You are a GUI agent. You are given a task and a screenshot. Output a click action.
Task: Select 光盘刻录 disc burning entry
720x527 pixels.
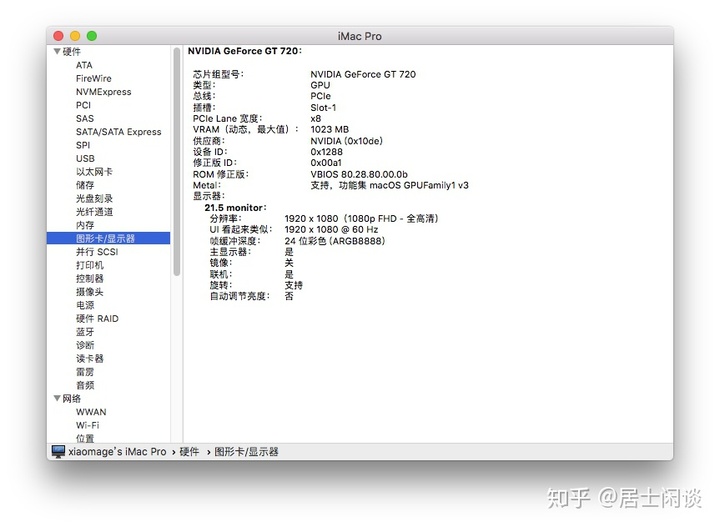click(94, 198)
